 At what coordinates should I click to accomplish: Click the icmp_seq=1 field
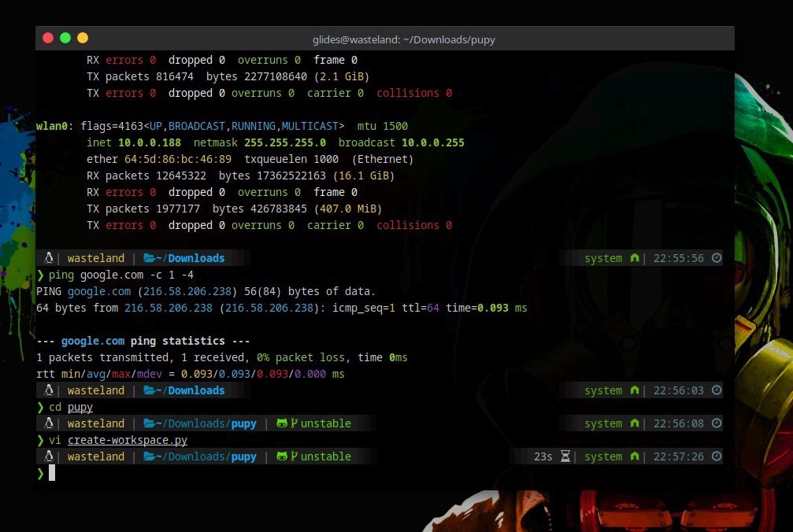(x=364, y=308)
